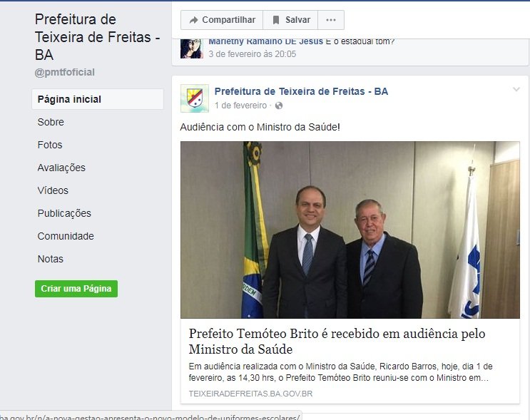Show the Vídeos section

(x=53, y=190)
